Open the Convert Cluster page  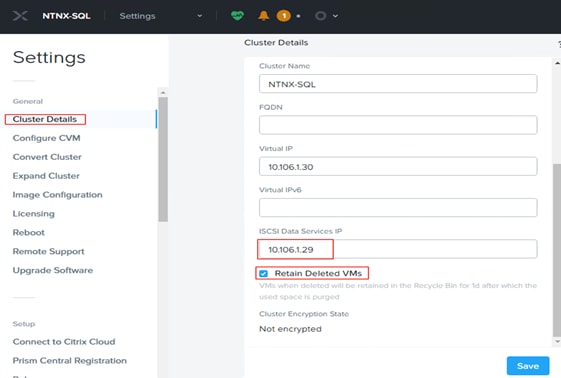47,157
